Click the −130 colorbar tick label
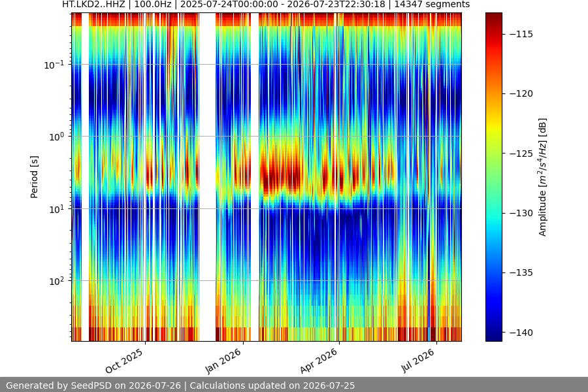 pos(521,213)
